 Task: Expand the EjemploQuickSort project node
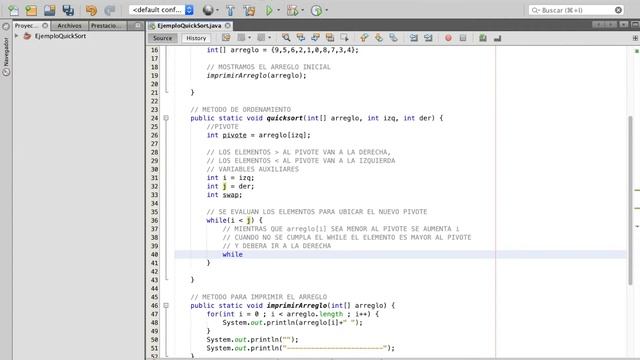coord(17,36)
